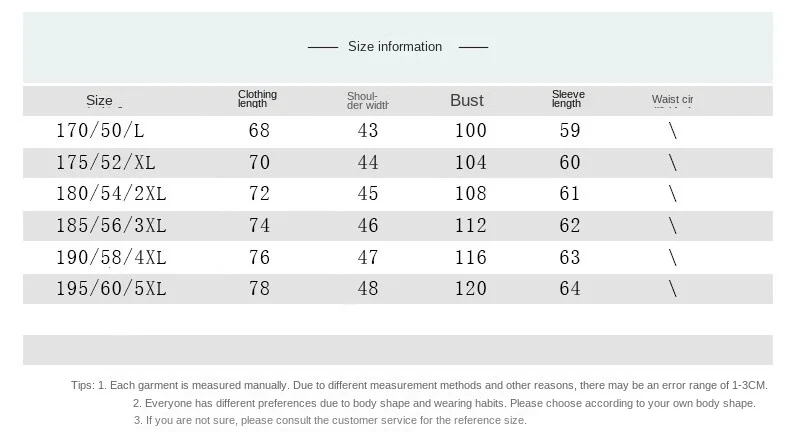Select the 170/50/L size row label
Viewport: 790px width, 441px height.
(100, 131)
